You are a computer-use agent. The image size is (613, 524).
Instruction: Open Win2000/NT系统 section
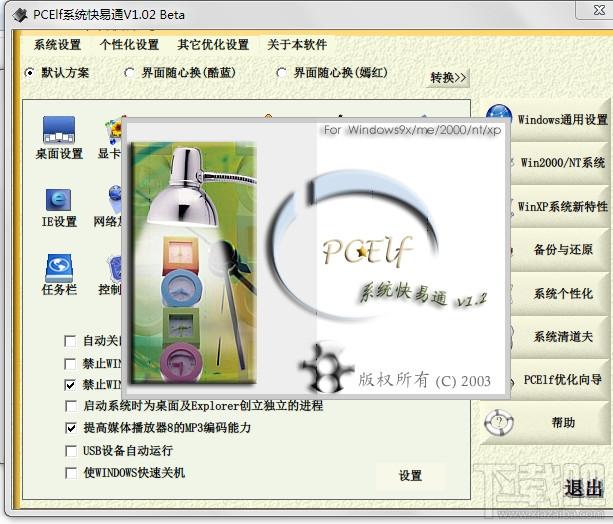[x=562, y=163]
